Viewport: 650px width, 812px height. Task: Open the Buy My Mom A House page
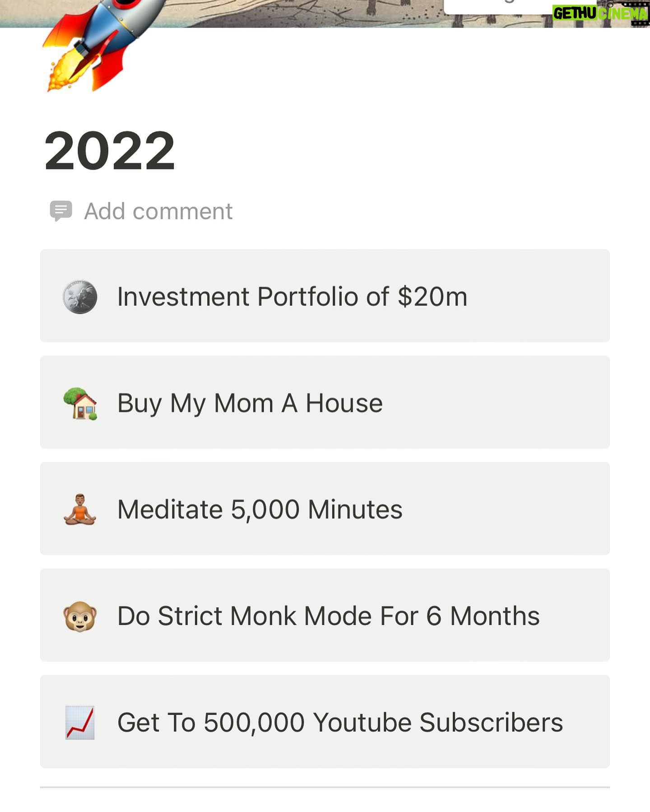click(250, 403)
